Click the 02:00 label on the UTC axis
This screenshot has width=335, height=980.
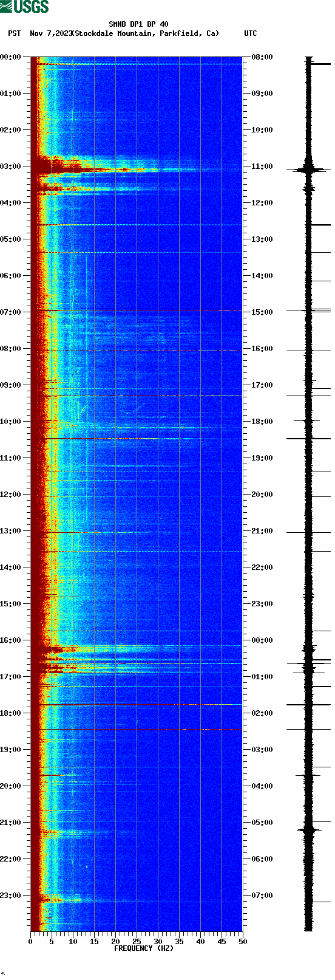[262, 713]
